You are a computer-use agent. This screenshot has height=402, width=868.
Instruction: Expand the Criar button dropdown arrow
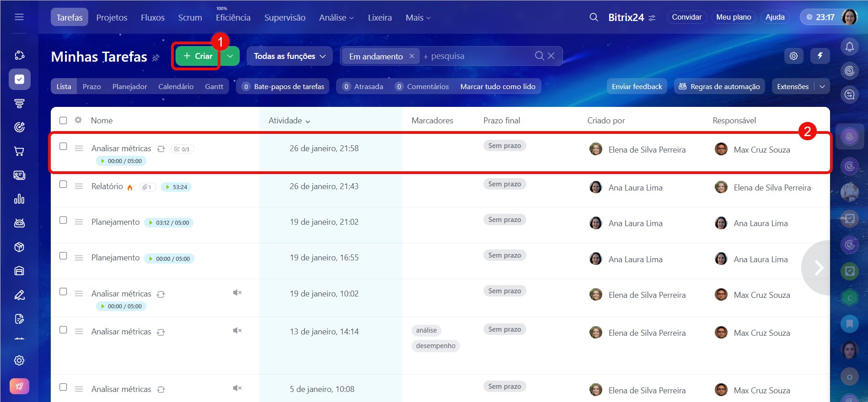click(230, 56)
